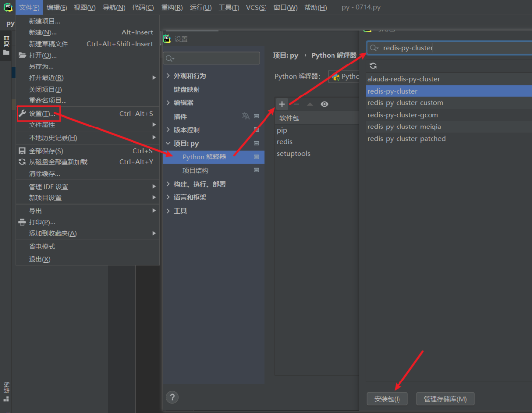Expand the 打开最近(R) submenu arrow
The height and width of the screenshot is (413, 532).
coord(154,78)
